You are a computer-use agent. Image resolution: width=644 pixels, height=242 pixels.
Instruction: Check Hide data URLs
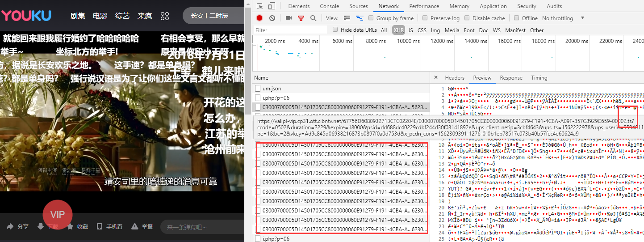335,30
